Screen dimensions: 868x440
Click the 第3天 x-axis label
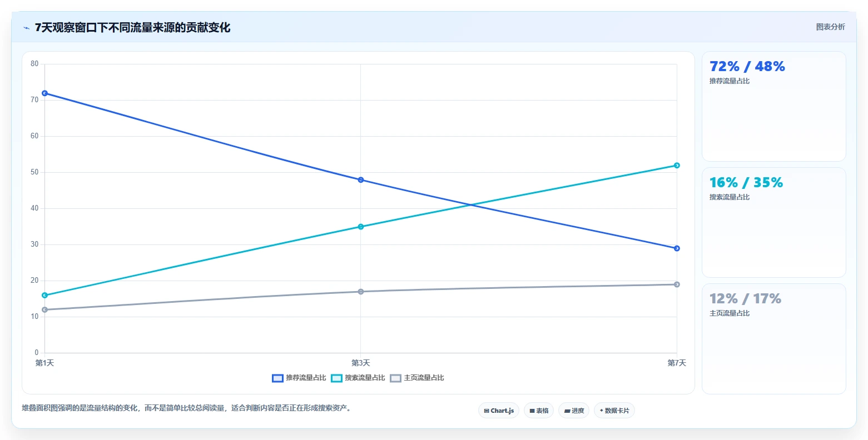361,363
